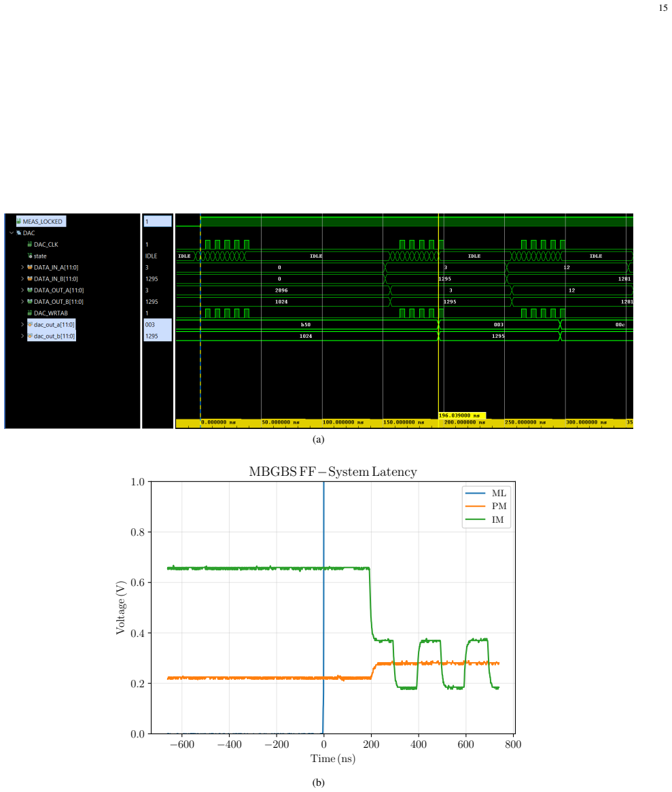Click the 2896 waveform value on DATA_OUT_A
This screenshot has width=672, height=792.
pos(281,290)
